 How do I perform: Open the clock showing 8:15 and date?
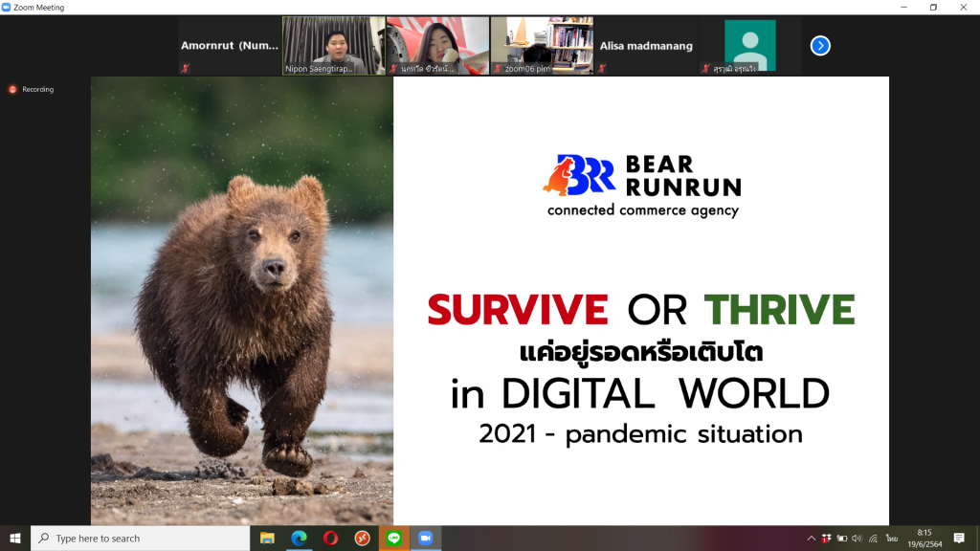click(923, 539)
